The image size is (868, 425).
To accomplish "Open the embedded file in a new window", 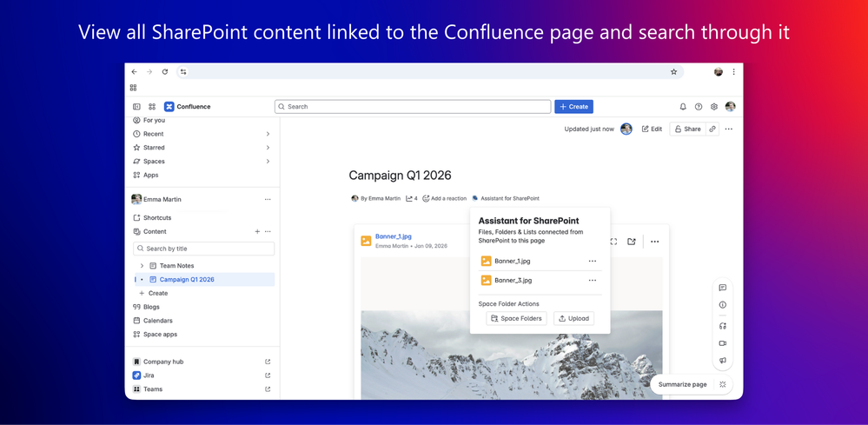I will [631, 242].
